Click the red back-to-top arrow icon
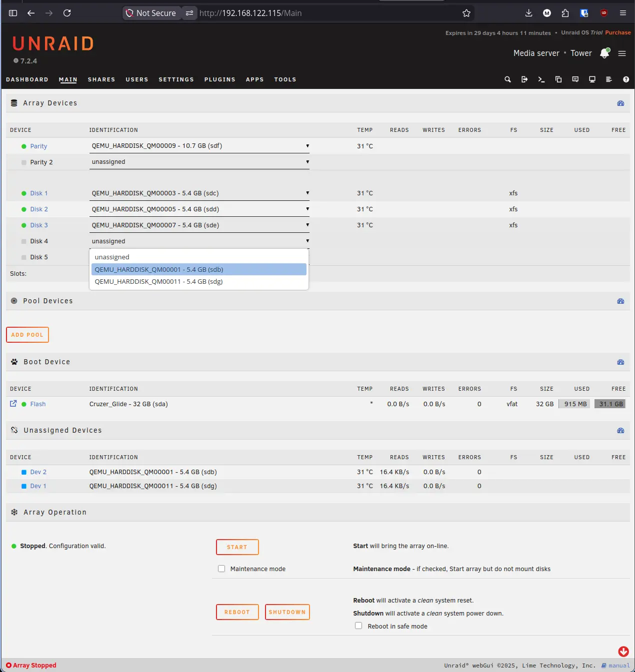Viewport: 635px width, 672px height. (623, 652)
